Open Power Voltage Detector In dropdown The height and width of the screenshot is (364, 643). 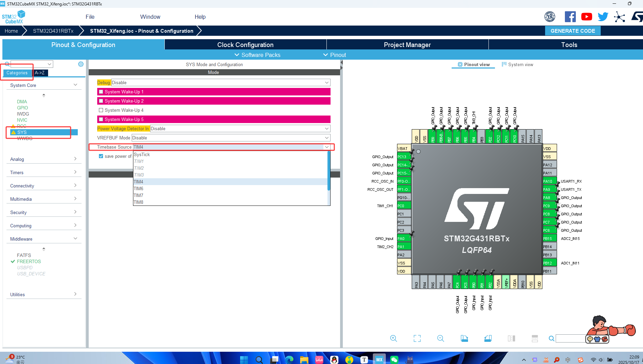[240, 128]
